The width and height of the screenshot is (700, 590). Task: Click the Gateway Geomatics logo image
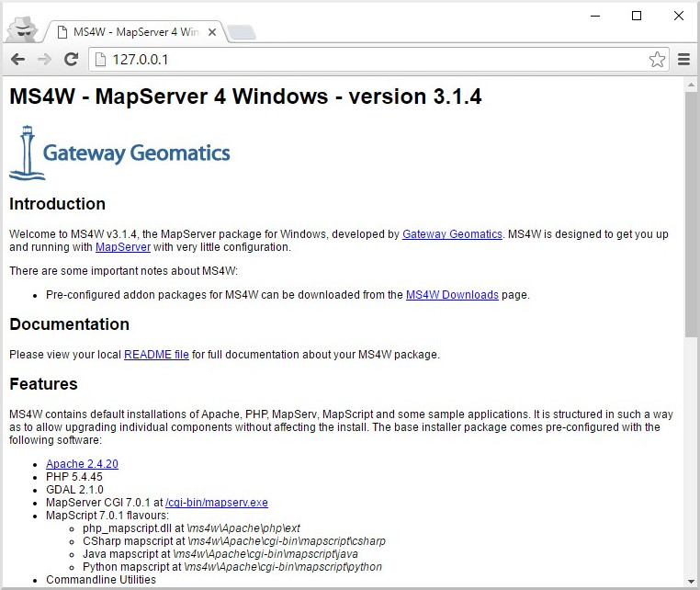119,153
